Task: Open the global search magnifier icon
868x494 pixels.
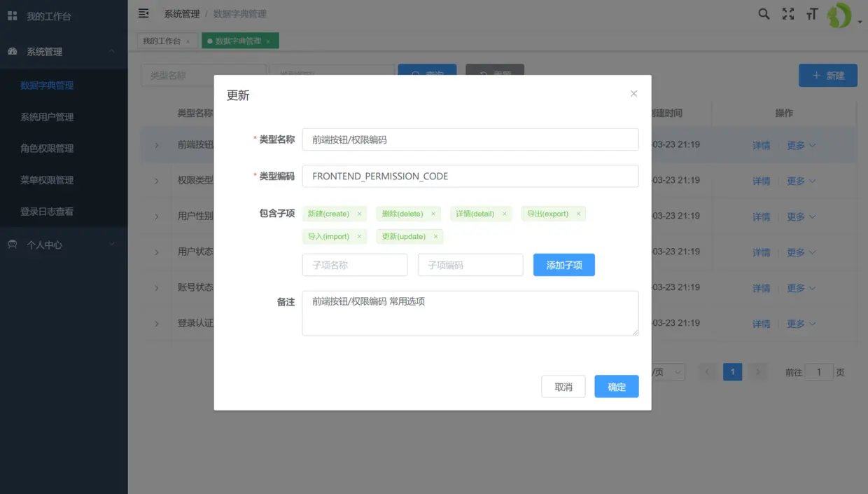Action: pos(763,13)
